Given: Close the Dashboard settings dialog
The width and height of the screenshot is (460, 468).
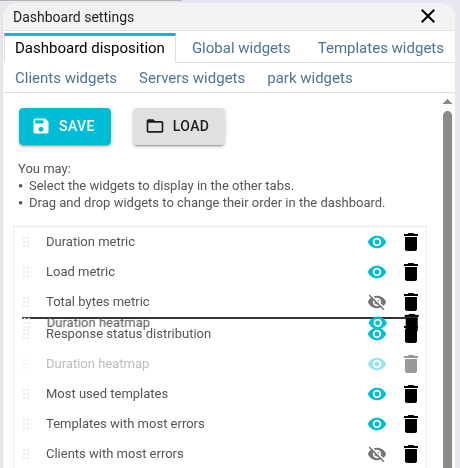Looking at the screenshot, I should pyautogui.click(x=428, y=16).
